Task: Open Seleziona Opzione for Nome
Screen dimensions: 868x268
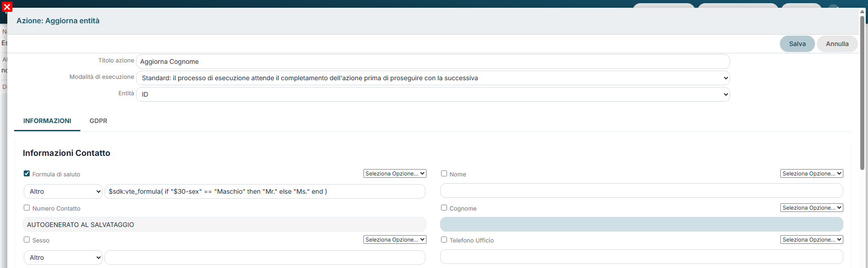Action: (812, 174)
